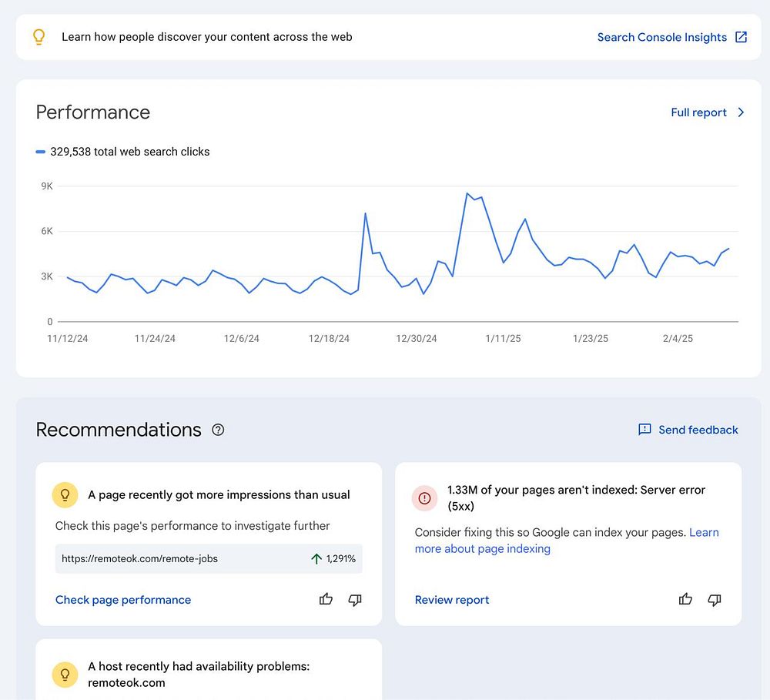Viewport: 770px width, 700px height.
Task: Open Learn more about page indexing link
Action: tap(483, 549)
